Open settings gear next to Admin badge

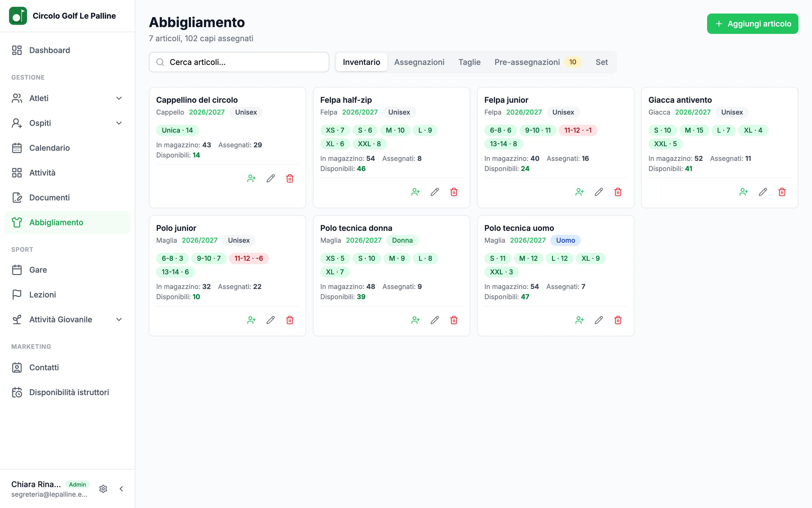[103, 489]
